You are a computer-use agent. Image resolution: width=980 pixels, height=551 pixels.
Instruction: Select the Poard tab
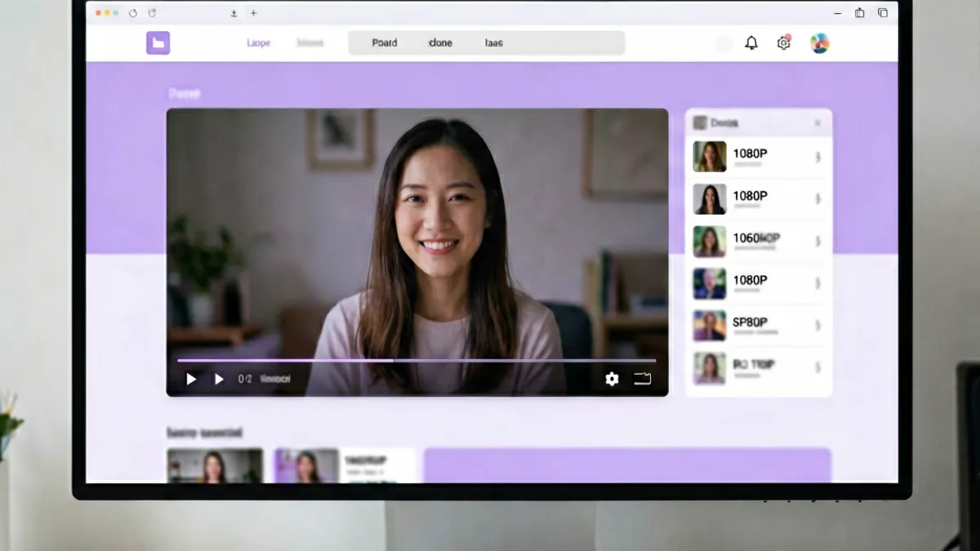(385, 43)
